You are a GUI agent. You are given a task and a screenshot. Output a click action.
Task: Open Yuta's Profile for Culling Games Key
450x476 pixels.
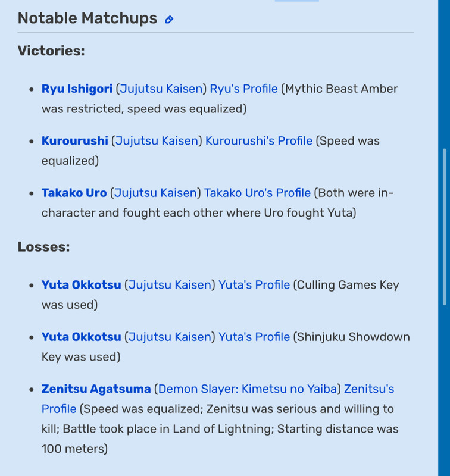[254, 285]
